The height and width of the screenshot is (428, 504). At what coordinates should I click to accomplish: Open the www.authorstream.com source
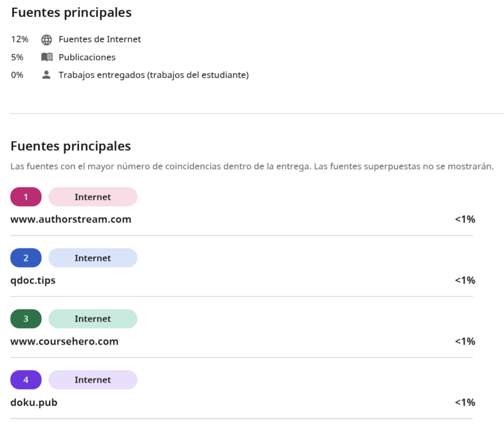tap(71, 219)
